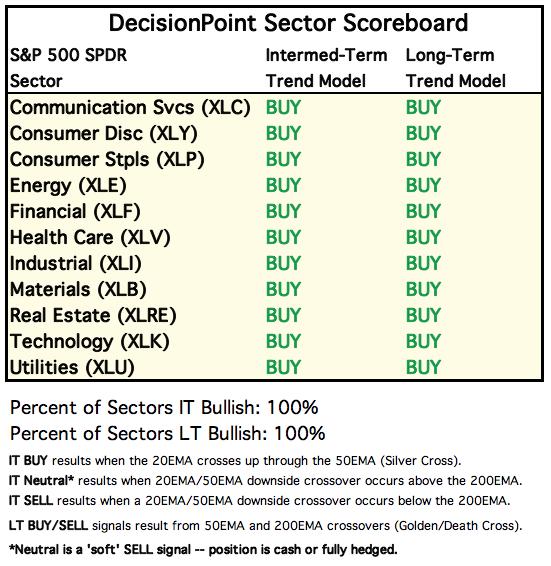Select the Real Estate (XLRE) row label

(93, 315)
